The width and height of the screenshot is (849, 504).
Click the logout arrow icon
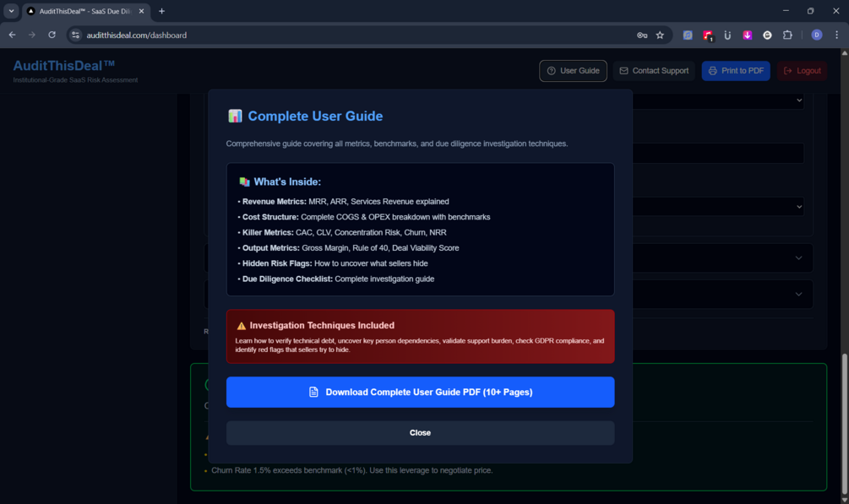(x=788, y=71)
